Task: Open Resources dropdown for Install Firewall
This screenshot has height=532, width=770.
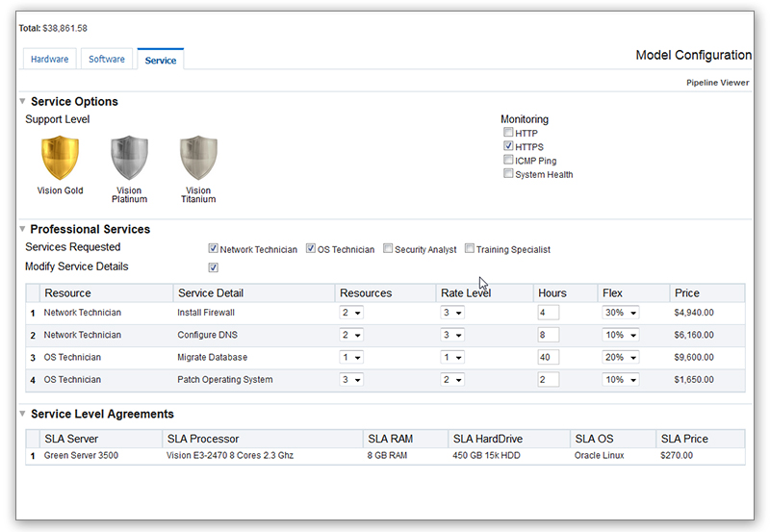Action: click(x=350, y=313)
